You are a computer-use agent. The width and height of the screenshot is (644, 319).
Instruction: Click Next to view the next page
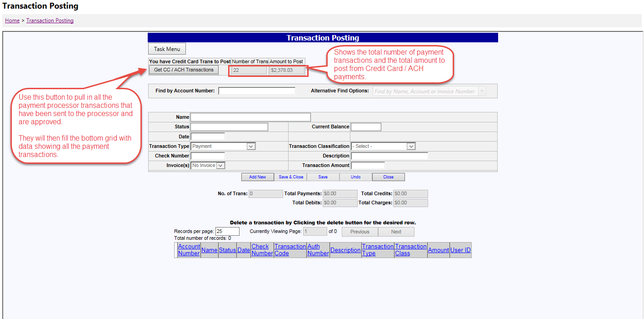click(x=395, y=231)
